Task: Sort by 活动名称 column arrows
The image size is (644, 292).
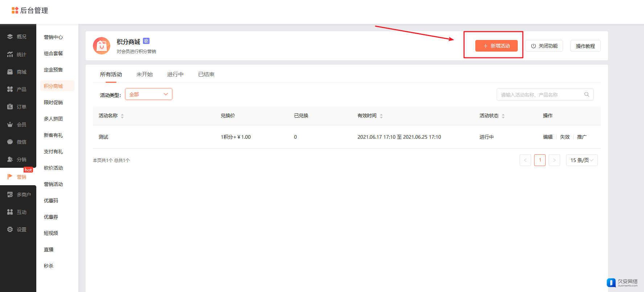Action: pos(122,116)
